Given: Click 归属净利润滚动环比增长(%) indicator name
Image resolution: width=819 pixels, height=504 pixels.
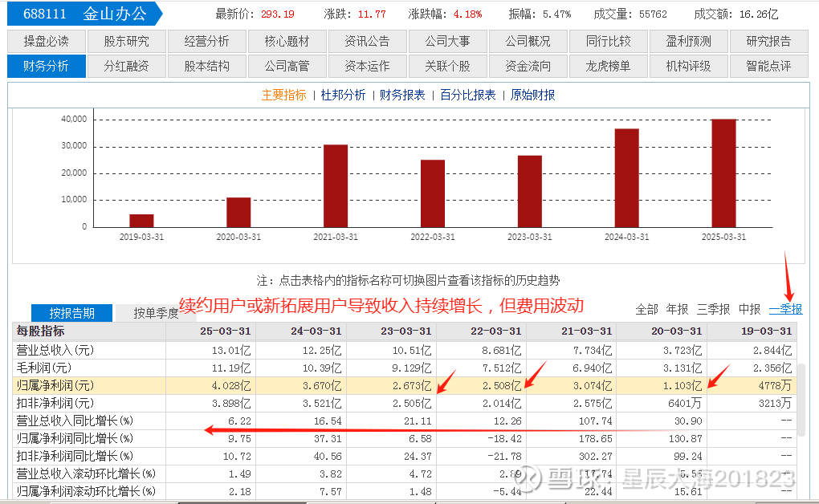Looking at the screenshot, I should [x=86, y=491].
